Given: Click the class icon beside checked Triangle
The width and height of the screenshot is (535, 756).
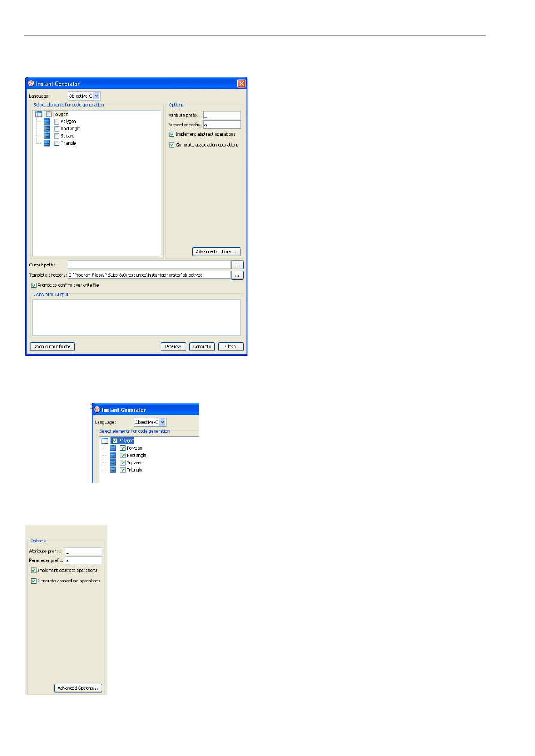Looking at the screenshot, I should (x=113, y=470).
